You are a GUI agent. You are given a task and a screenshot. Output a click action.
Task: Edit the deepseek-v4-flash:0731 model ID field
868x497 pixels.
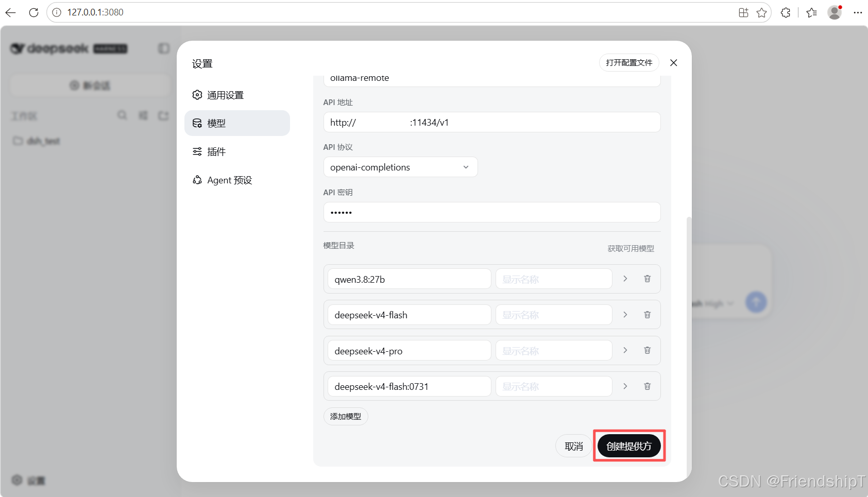point(409,386)
